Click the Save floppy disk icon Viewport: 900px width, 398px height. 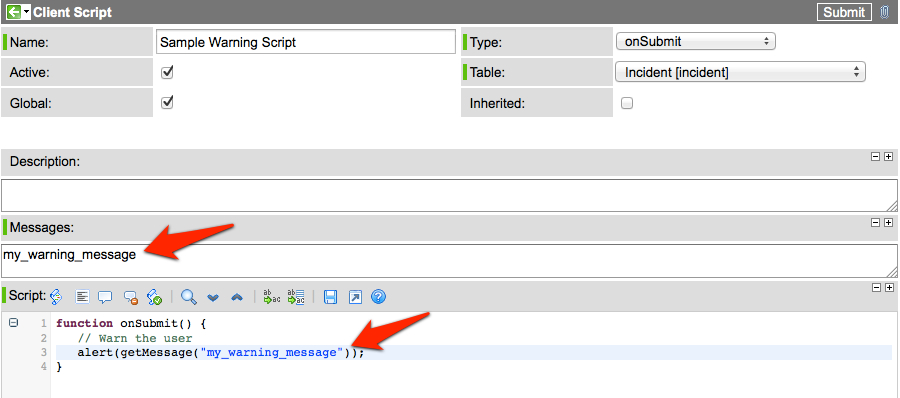click(x=330, y=297)
